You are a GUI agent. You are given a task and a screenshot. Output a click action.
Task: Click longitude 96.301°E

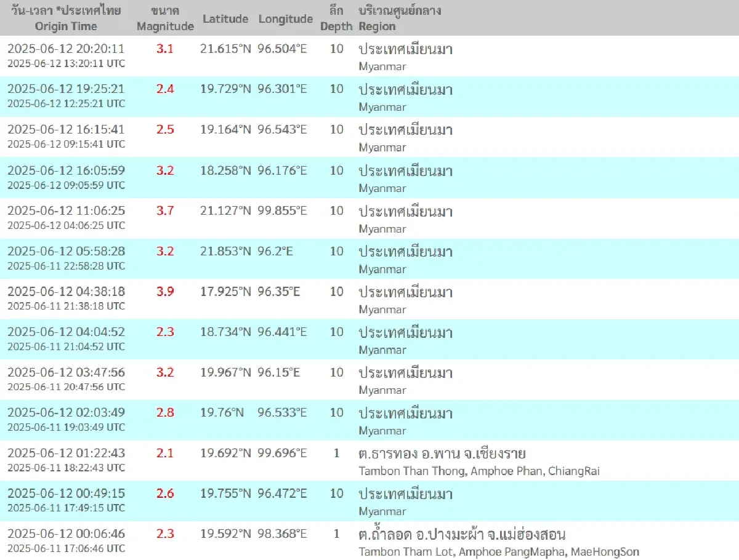pos(282,89)
